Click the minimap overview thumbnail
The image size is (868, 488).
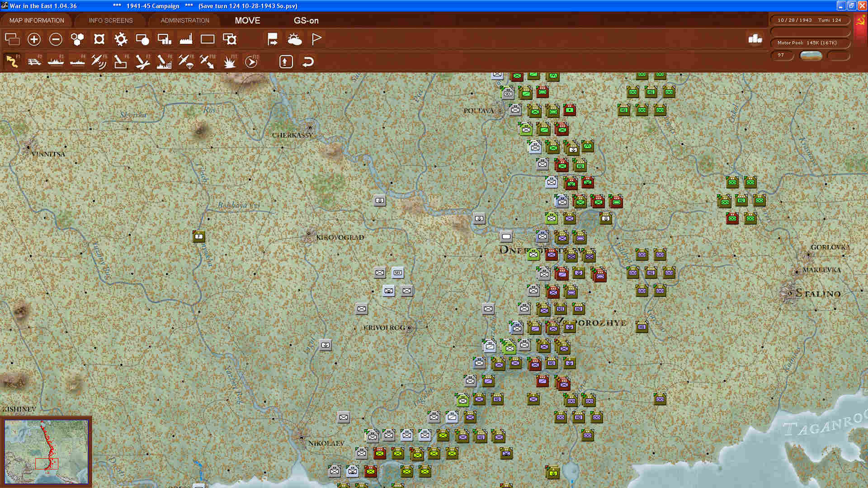pos(46,451)
